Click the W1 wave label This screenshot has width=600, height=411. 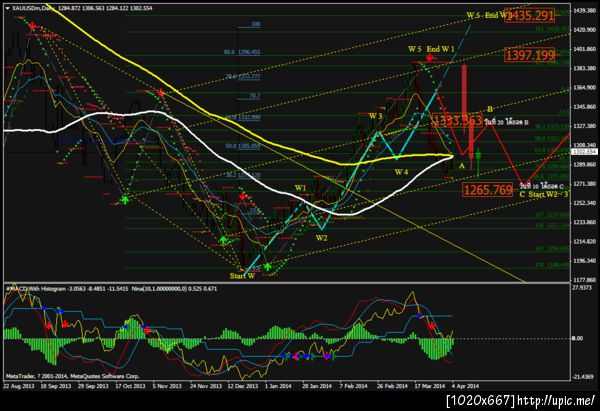pos(300,188)
